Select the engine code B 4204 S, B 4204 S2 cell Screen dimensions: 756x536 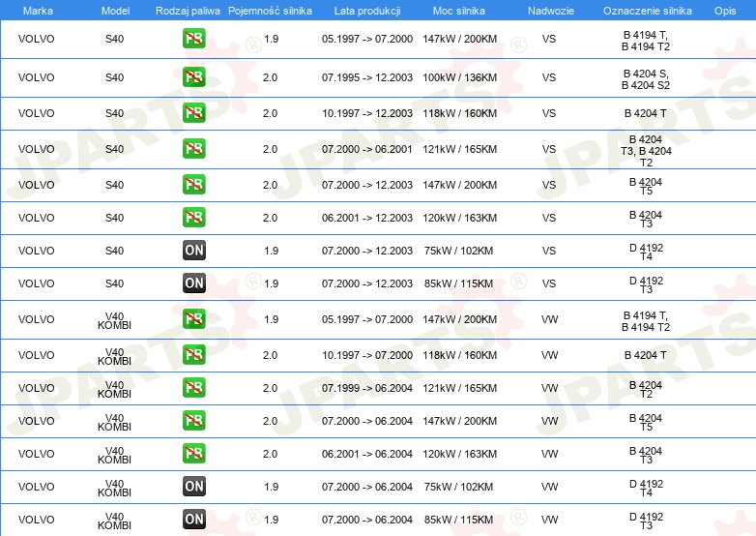tap(646, 78)
